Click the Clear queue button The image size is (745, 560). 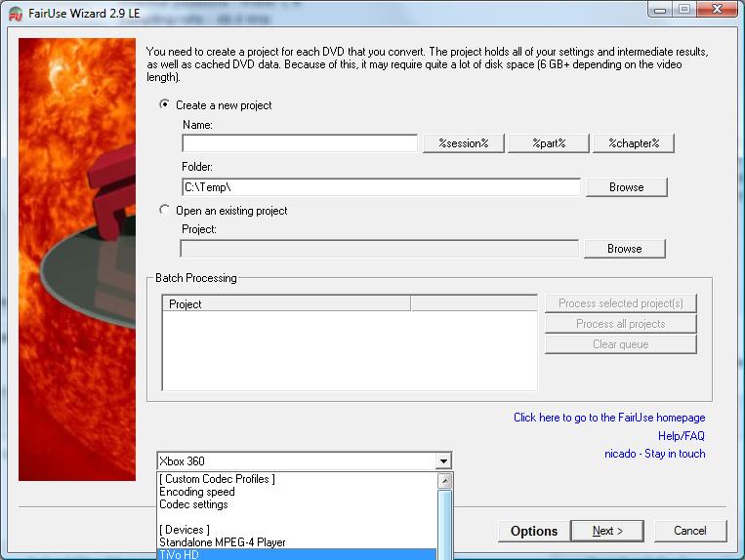click(x=621, y=344)
